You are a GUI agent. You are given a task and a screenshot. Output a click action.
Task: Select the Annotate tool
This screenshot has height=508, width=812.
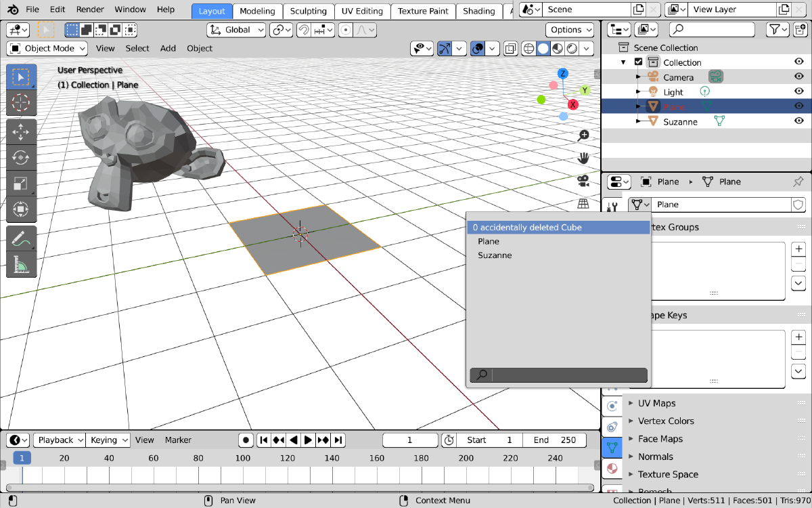coord(21,238)
